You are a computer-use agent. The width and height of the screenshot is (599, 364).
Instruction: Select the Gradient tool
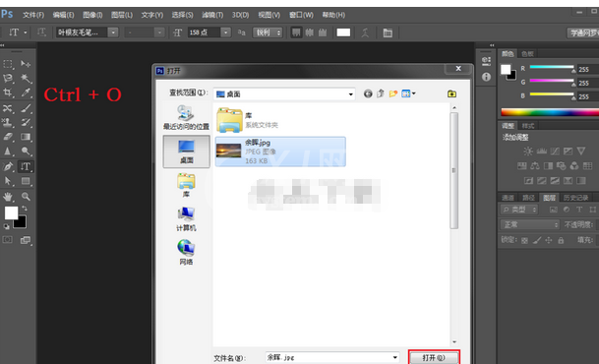coord(26,137)
